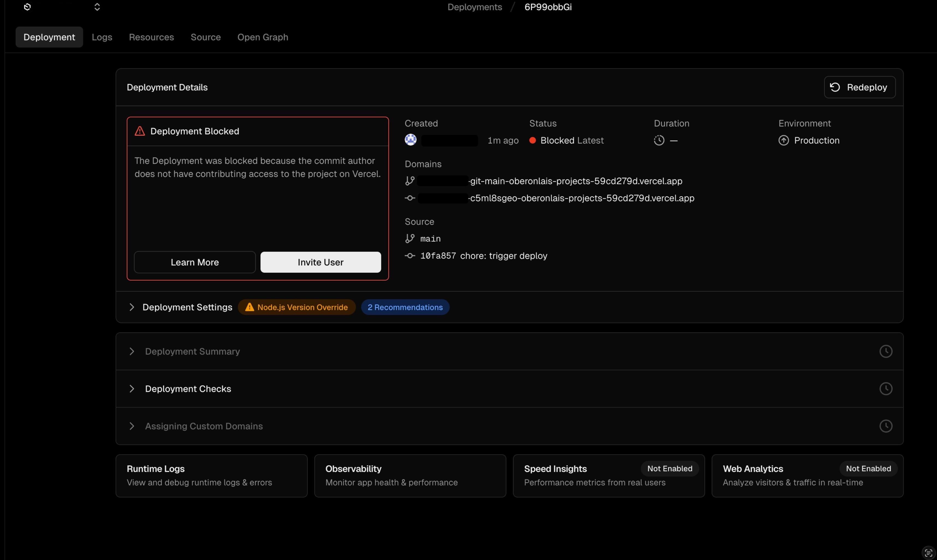Click the clock icon beside Deployment Checks
This screenshot has width=937, height=560.
click(x=885, y=389)
